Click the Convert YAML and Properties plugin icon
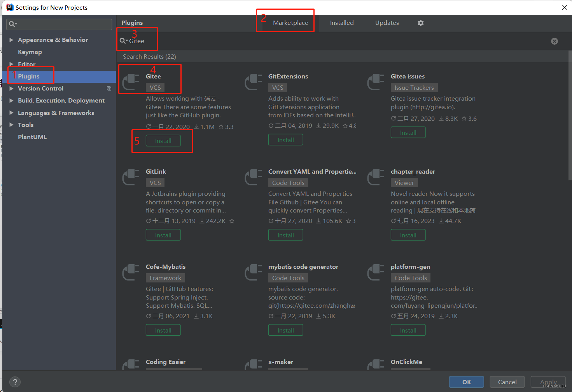The image size is (572, 392). click(254, 177)
